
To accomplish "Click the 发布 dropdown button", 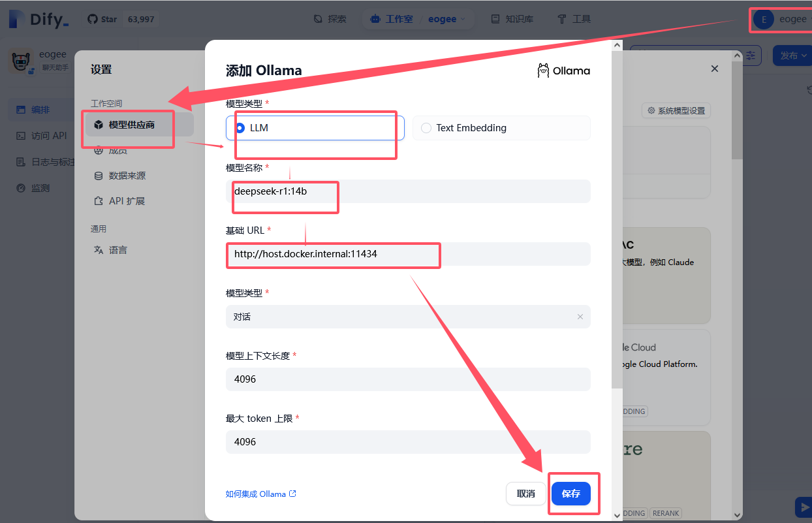I will 792,55.
